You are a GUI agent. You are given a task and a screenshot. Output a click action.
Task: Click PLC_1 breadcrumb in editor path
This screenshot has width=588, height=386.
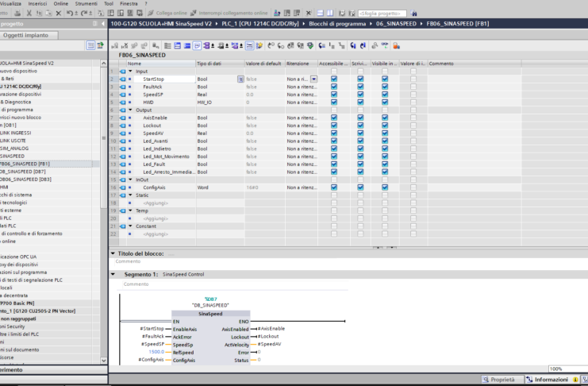260,24
